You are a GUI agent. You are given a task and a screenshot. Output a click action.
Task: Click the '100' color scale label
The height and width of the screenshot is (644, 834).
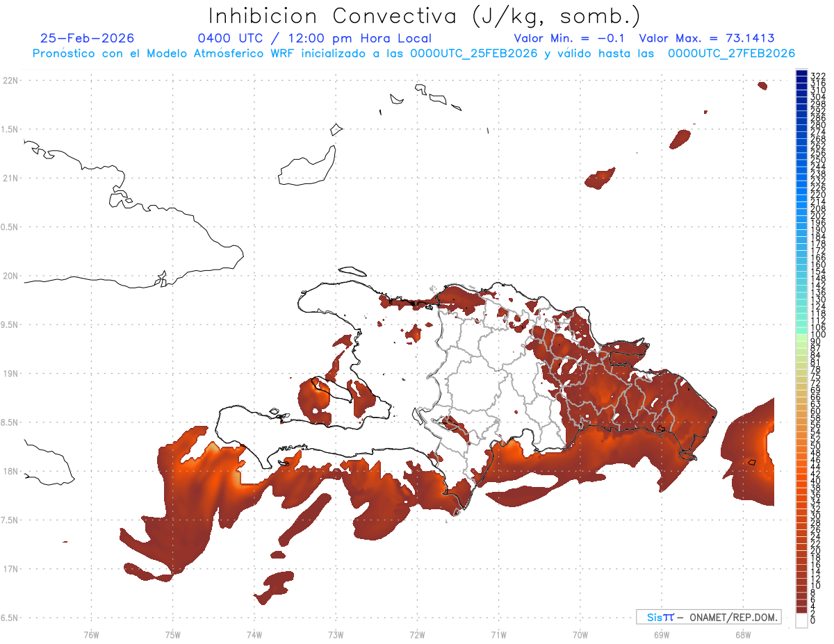pyautogui.click(x=817, y=334)
